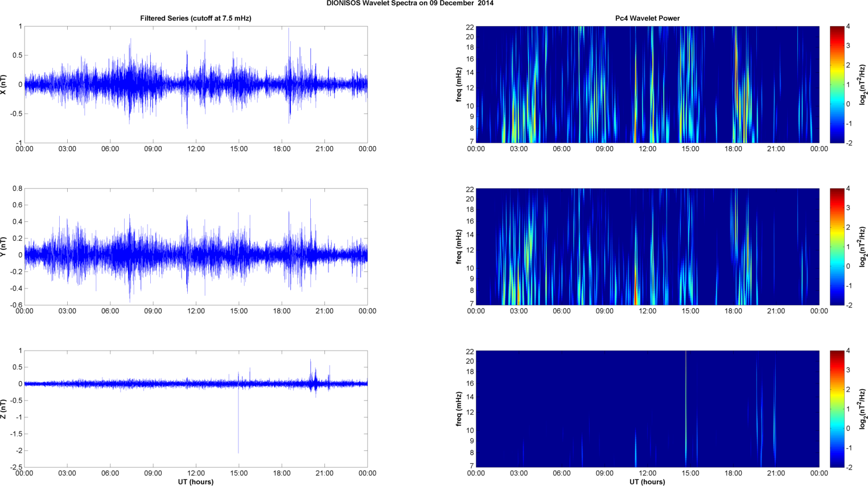
Task: Click the 7 frequency tick of bottom spectrogram
Action: (471, 466)
